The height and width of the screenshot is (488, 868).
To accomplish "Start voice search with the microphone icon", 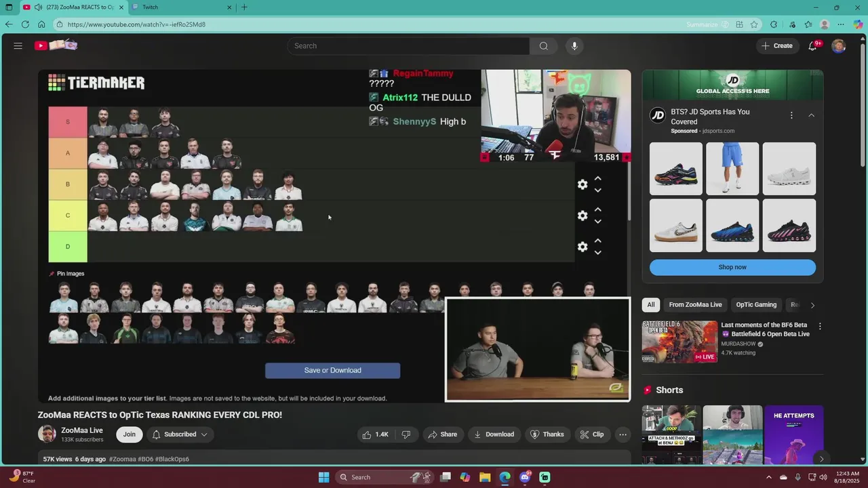I will 574,45.
